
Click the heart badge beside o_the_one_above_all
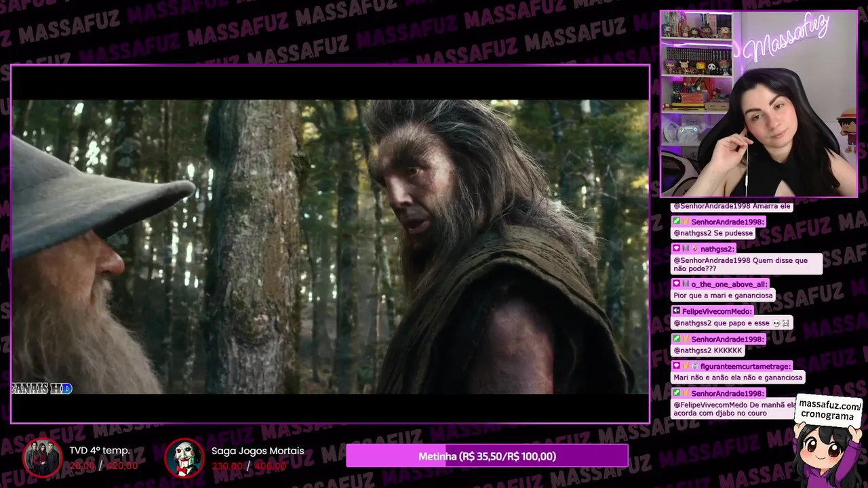pos(677,284)
